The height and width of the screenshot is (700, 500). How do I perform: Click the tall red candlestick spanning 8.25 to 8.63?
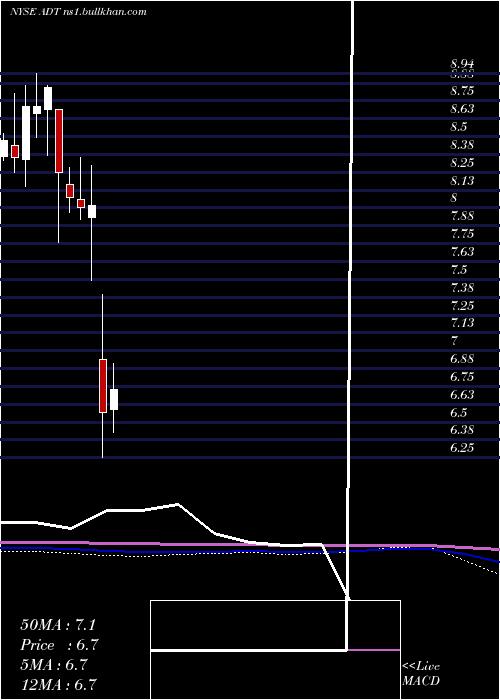click(59, 141)
